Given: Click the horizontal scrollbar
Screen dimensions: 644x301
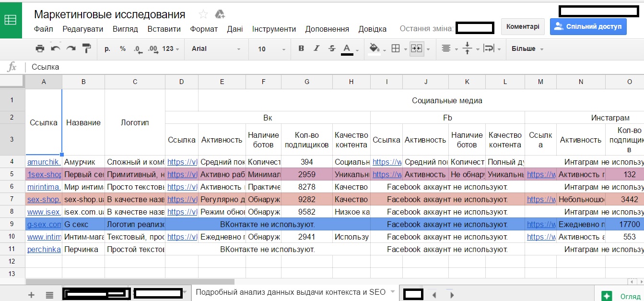Looking at the screenshot, I should click(130, 282).
